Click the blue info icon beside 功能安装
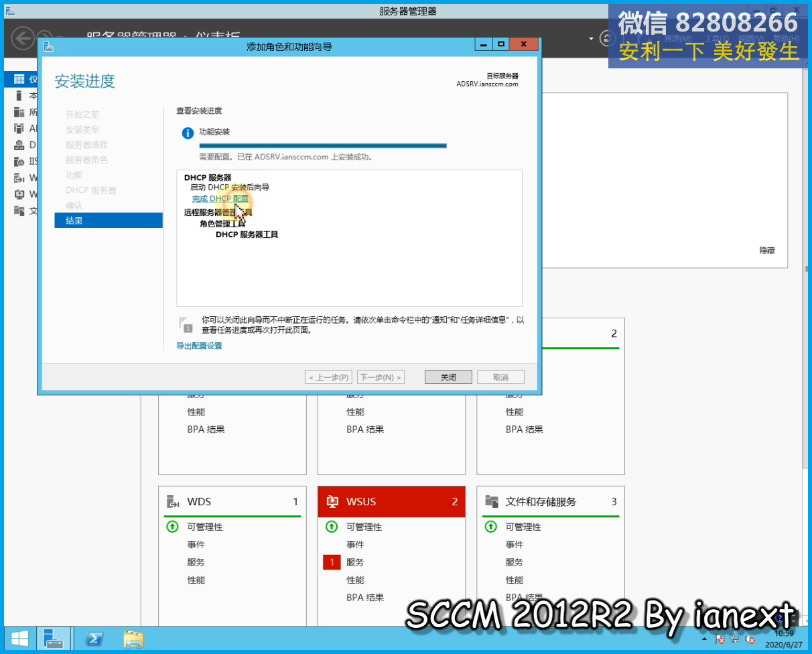Viewport: 812px width, 654px height. click(x=188, y=133)
